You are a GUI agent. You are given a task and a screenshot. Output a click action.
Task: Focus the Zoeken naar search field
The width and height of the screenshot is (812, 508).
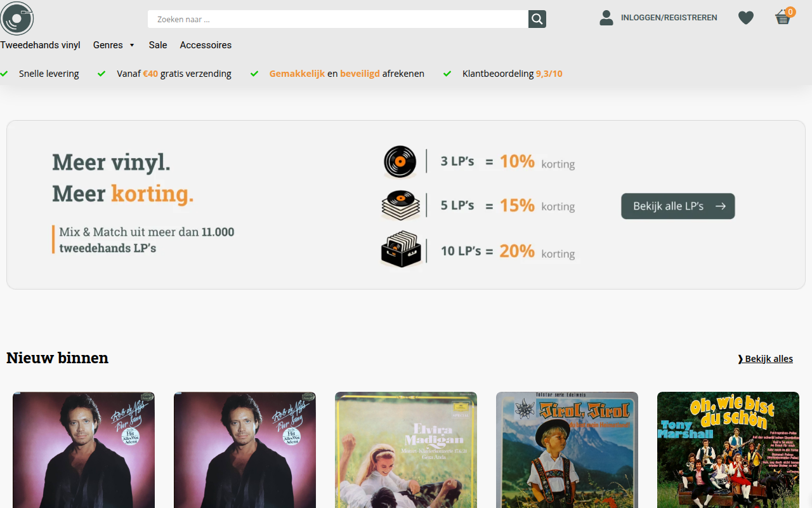(x=338, y=19)
